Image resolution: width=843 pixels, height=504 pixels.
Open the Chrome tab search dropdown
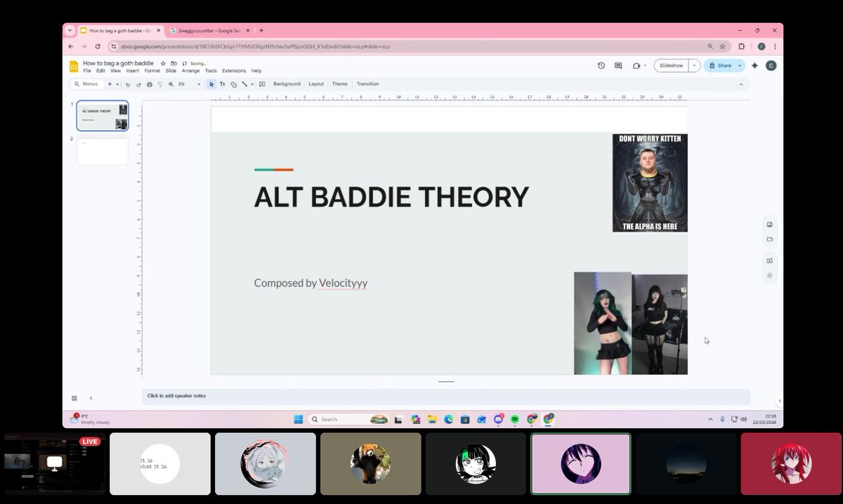tap(70, 30)
